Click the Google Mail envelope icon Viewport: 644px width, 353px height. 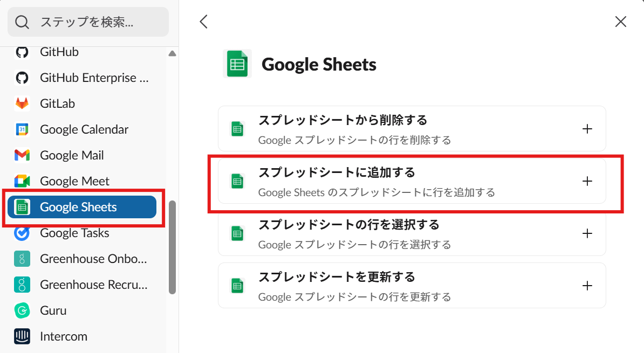[22, 155]
